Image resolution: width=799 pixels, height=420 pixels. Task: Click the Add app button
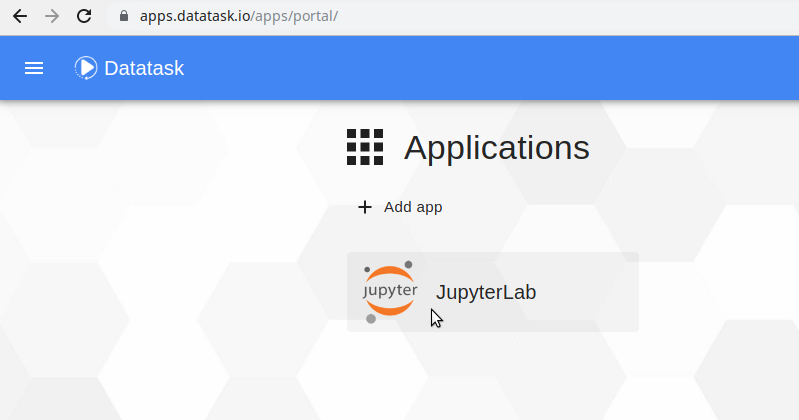coord(401,207)
